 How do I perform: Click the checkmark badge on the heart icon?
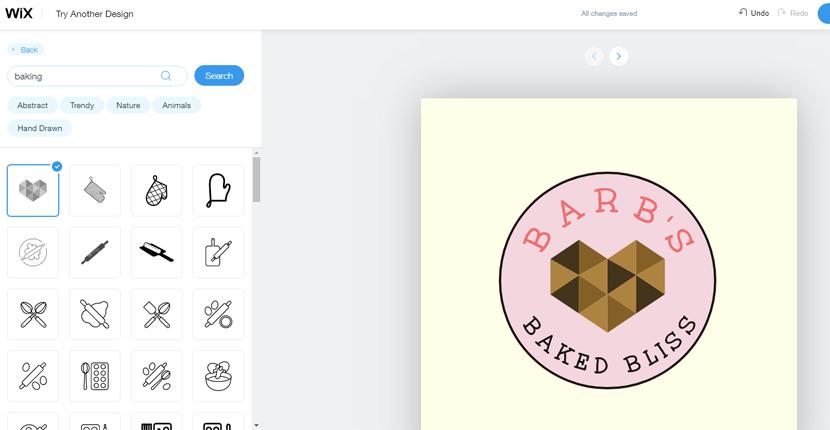[x=57, y=166]
